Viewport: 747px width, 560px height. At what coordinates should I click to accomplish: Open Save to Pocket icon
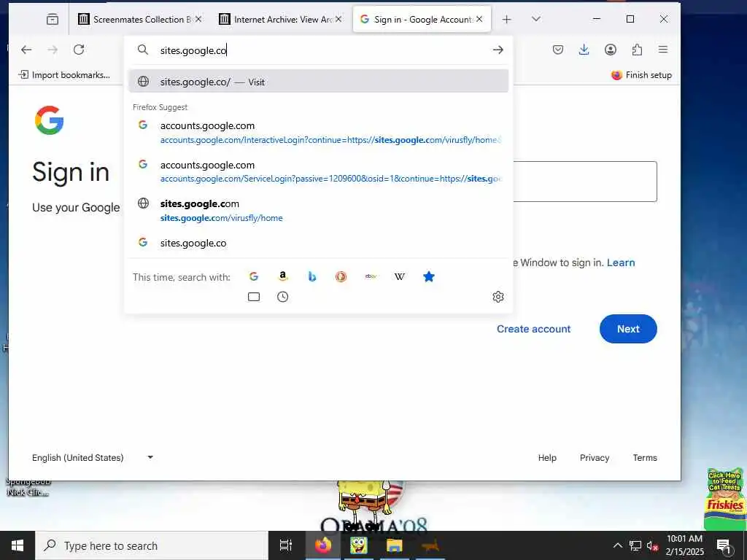(x=558, y=50)
